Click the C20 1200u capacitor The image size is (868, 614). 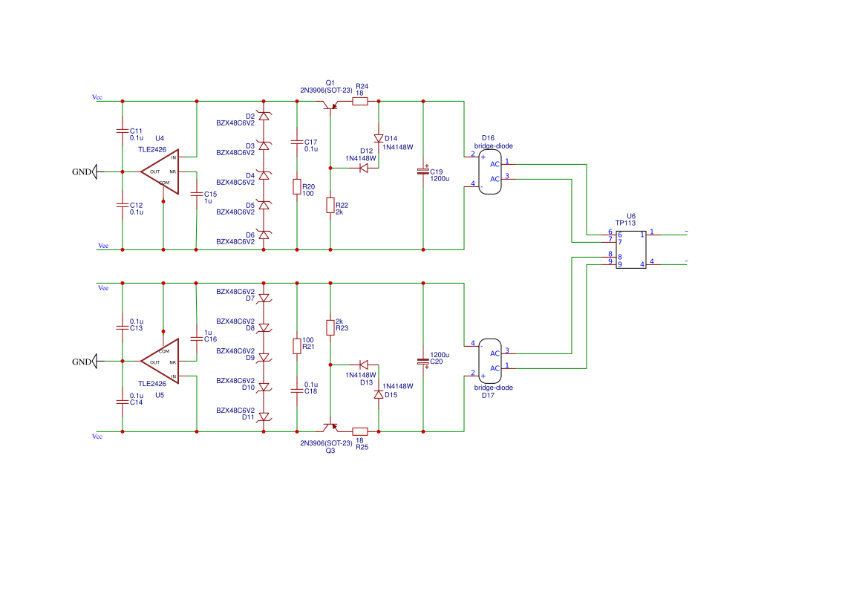pos(423,362)
